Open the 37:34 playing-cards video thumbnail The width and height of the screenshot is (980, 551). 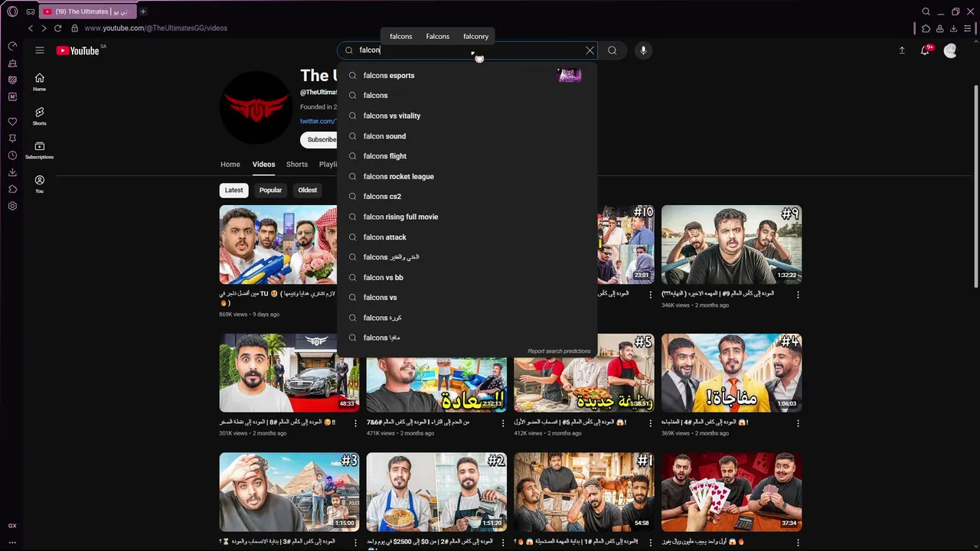pyautogui.click(x=731, y=492)
